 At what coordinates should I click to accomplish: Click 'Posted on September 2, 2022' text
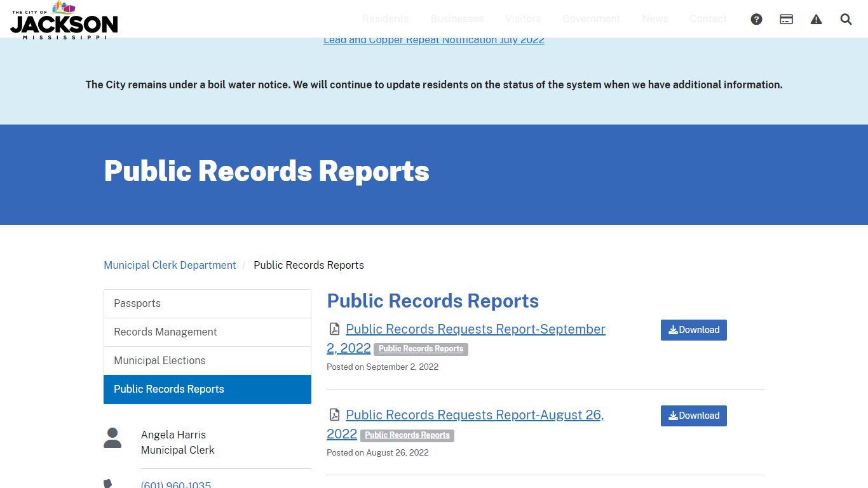tap(383, 367)
